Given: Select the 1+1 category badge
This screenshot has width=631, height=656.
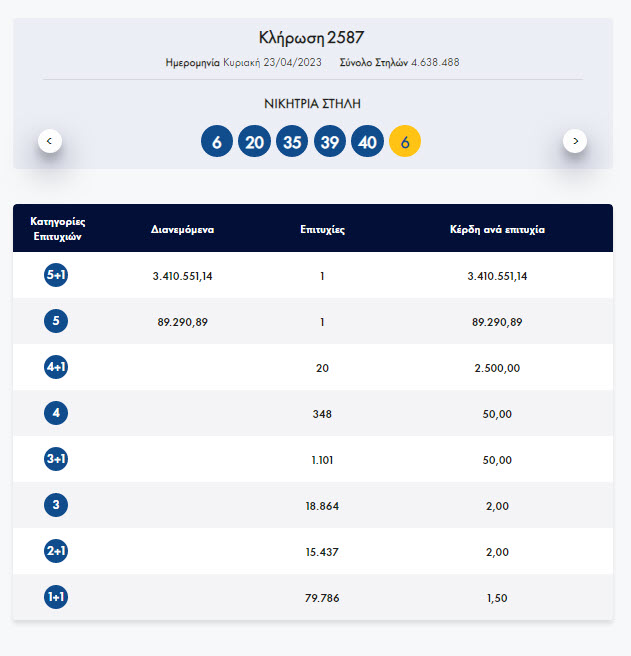Looking at the screenshot, I should click(x=56, y=597).
